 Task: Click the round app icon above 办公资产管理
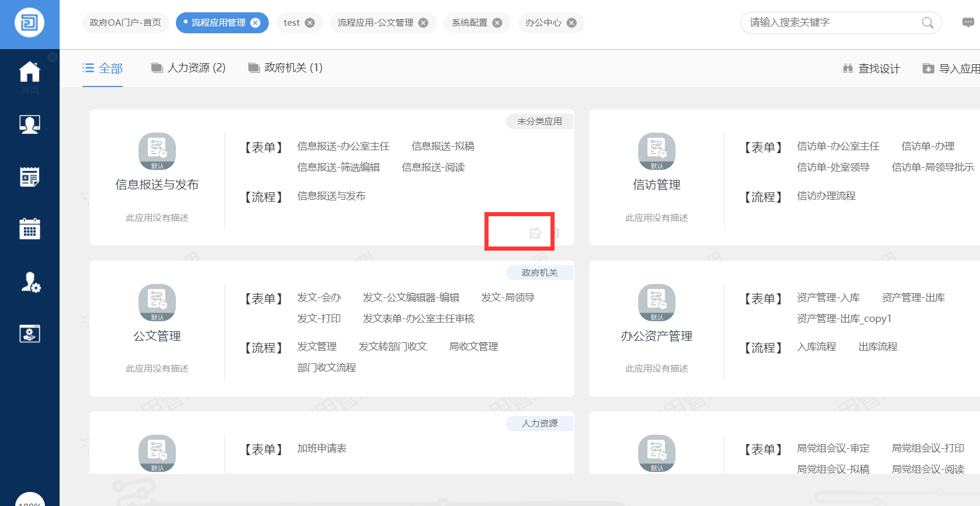657,303
